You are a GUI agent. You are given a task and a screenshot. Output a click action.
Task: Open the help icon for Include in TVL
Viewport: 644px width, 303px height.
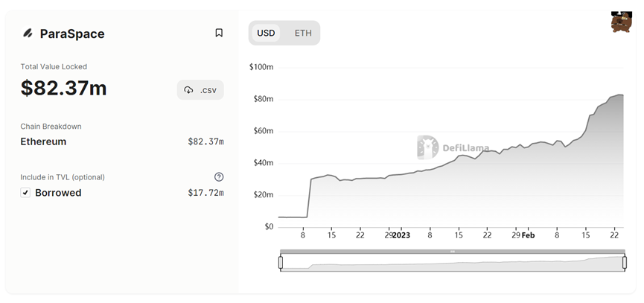(x=219, y=177)
